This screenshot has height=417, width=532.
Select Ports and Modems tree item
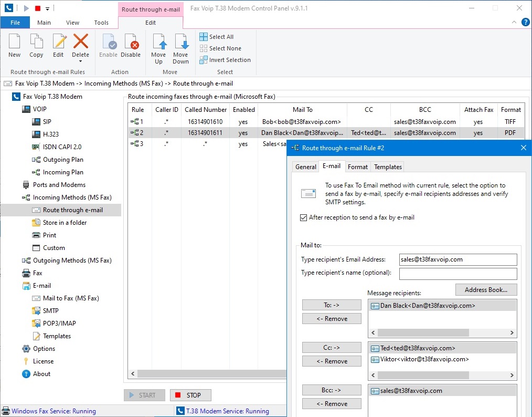tap(54, 185)
